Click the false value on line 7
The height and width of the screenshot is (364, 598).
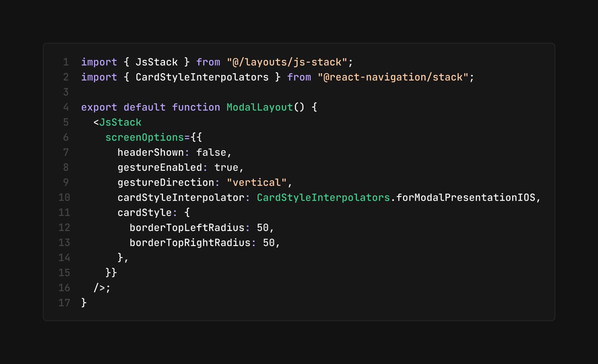[211, 152]
